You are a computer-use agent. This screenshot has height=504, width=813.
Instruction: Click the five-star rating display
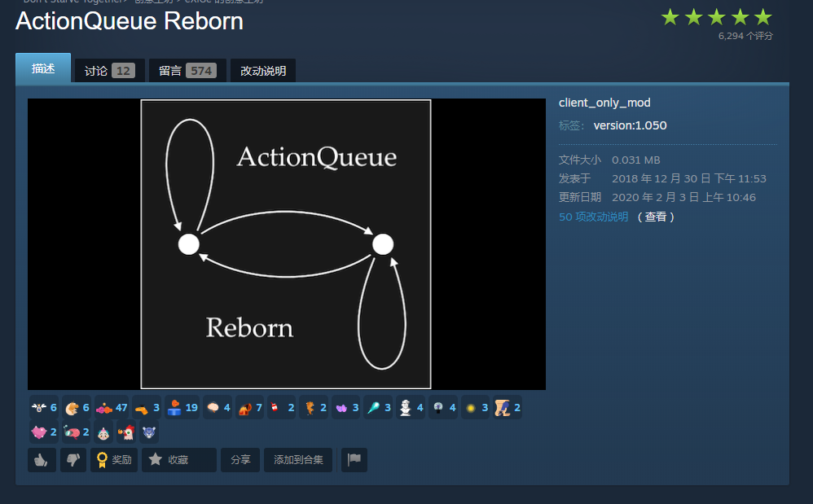(x=716, y=17)
